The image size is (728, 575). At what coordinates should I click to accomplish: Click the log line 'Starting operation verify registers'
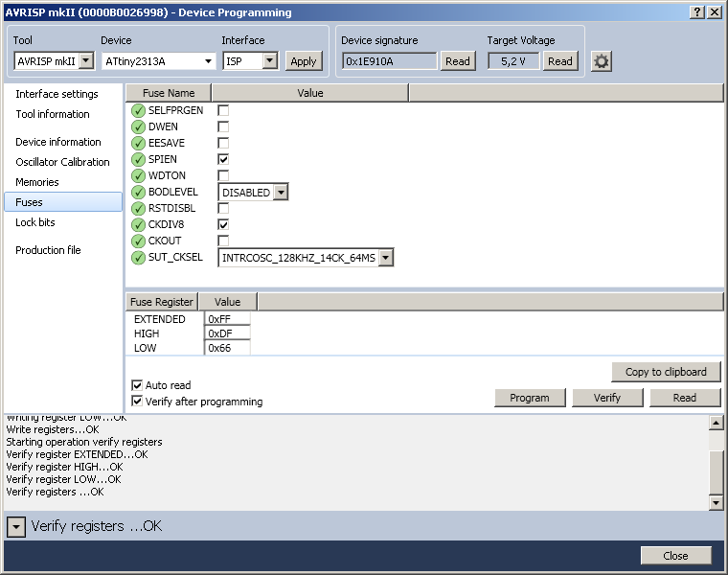[x=84, y=442]
